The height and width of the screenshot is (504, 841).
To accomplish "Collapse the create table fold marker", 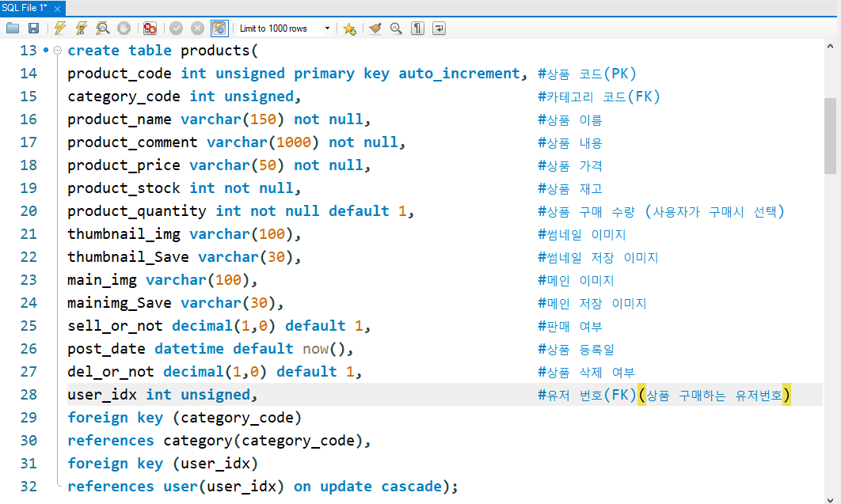I will coord(57,51).
